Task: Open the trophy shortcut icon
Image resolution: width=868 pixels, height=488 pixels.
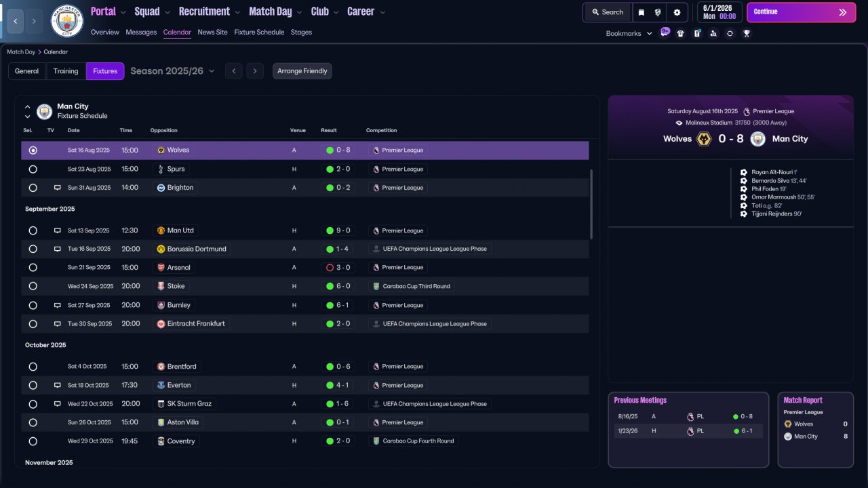Action: (747, 33)
